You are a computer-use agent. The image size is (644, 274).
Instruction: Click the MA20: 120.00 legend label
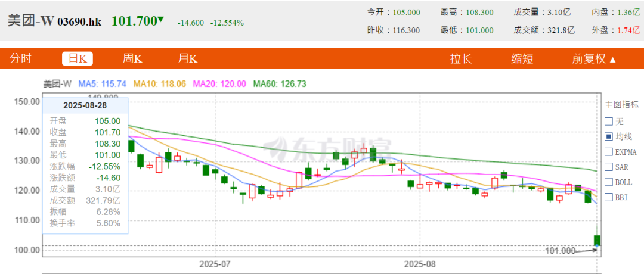click(219, 84)
